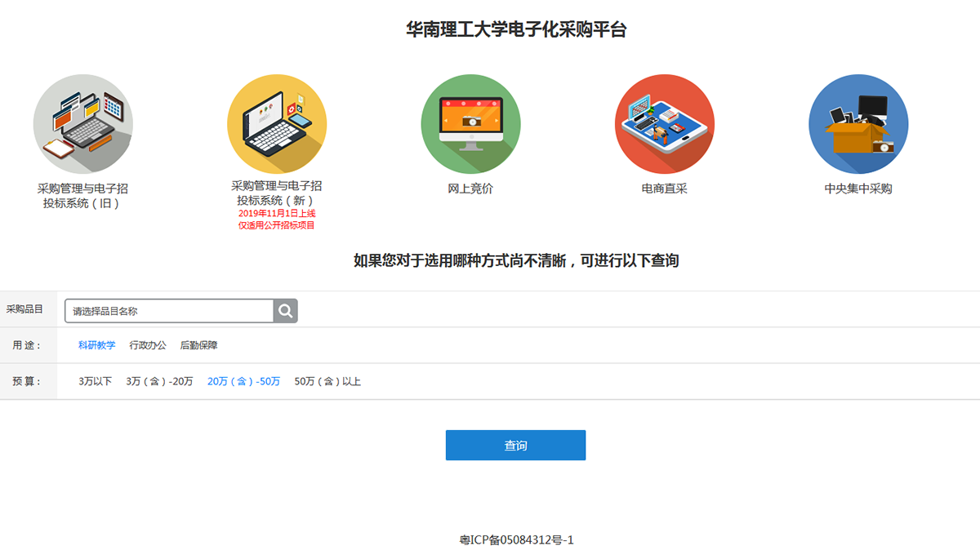Choose the 3万（含）-20万 budget option
This screenshot has height=546, width=980.
coord(159,381)
